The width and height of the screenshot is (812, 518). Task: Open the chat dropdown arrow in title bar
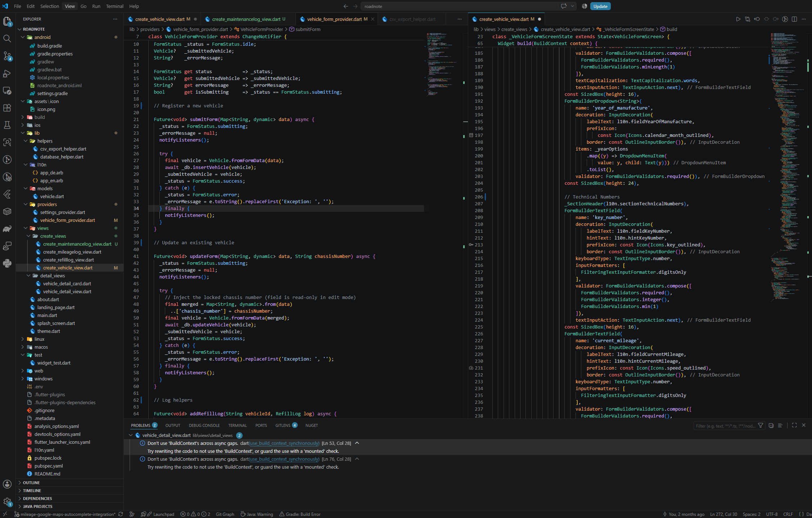tap(572, 6)
